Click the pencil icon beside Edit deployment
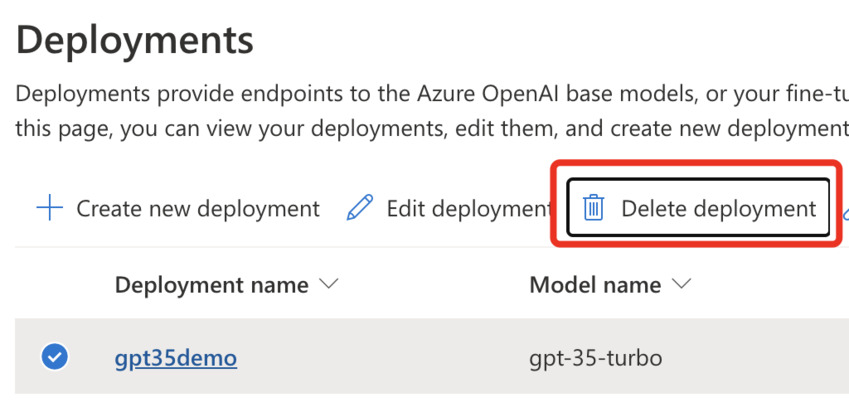849x417 pixels. pos(360,208)
